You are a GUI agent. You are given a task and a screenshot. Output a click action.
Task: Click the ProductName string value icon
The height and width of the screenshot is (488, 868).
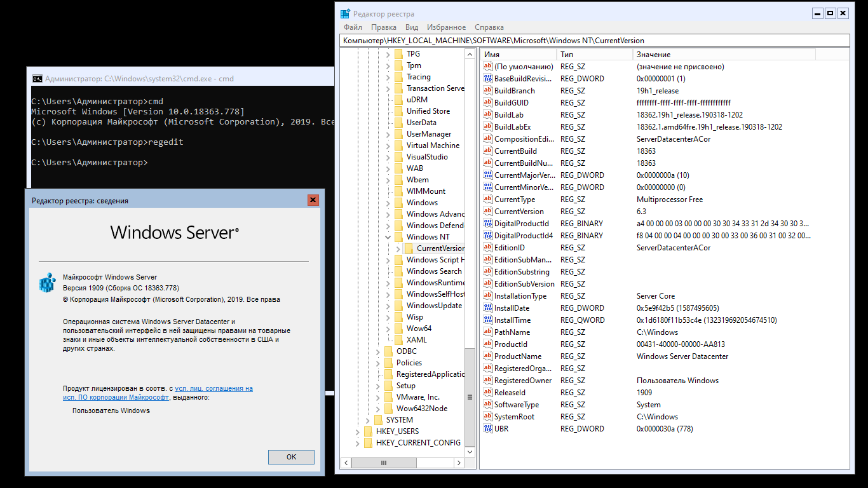488,356
